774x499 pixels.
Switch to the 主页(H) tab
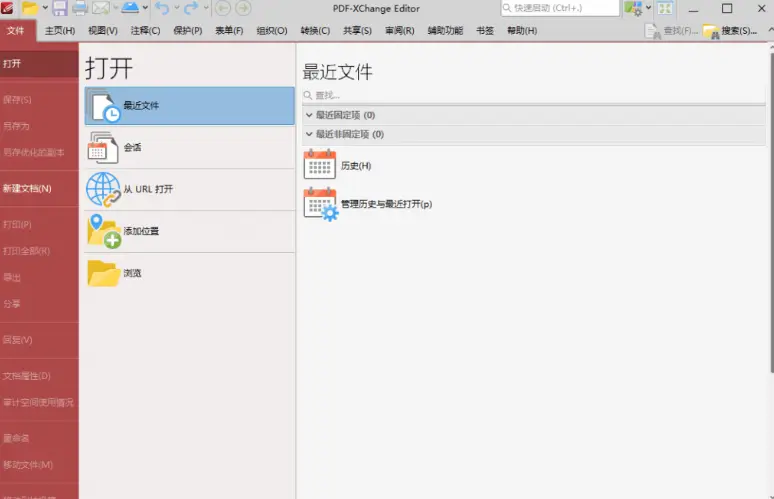coord(60,31)
